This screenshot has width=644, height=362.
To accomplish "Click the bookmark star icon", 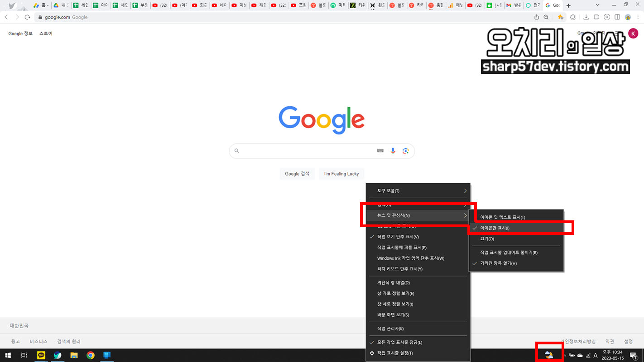I will (x=561, y=17).
